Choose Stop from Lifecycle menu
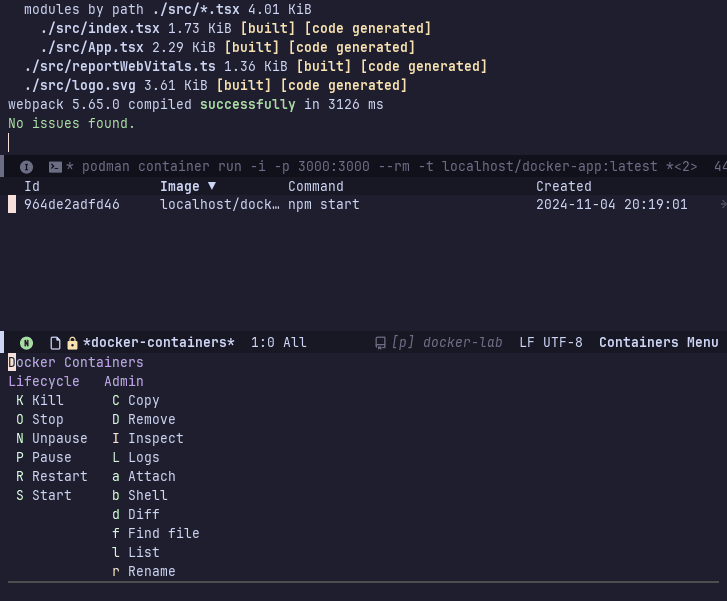Screen dimensions: 727x601 pos(47,419)
